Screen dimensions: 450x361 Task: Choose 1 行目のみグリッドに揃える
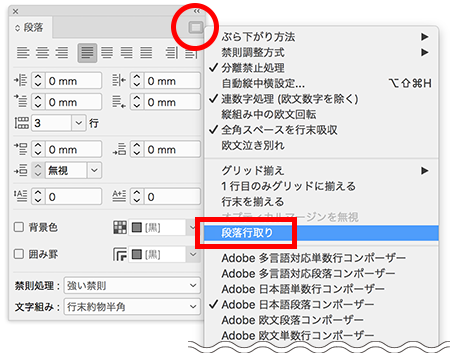(x=321, y=186)
